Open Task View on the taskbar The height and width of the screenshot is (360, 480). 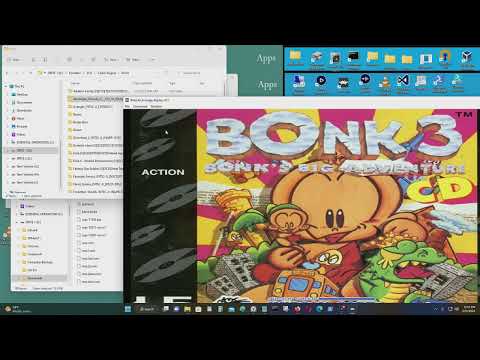pos(166,309)
